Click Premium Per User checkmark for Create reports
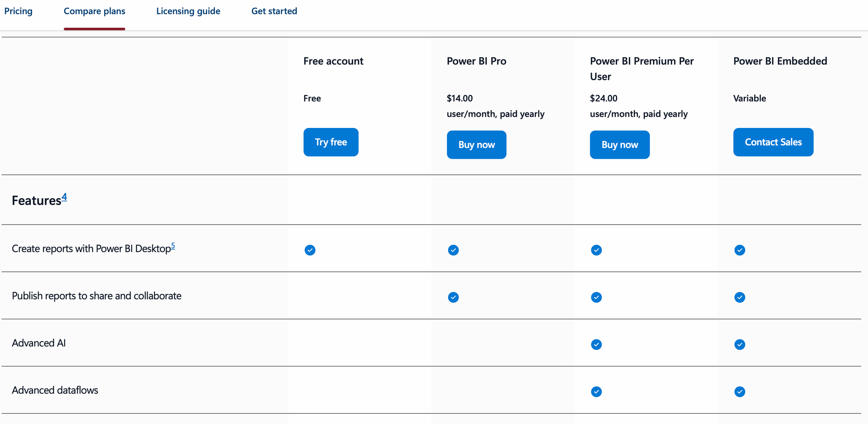 coord(596,250)
